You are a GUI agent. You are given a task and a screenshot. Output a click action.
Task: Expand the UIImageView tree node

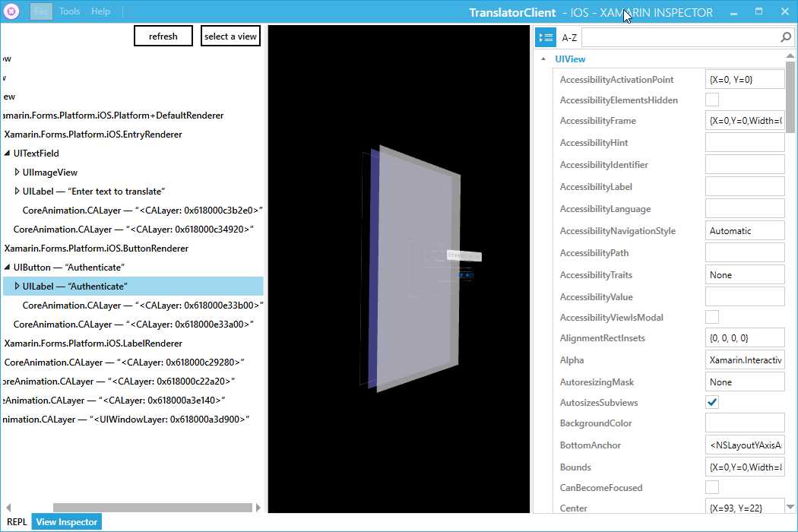(17, 172)
